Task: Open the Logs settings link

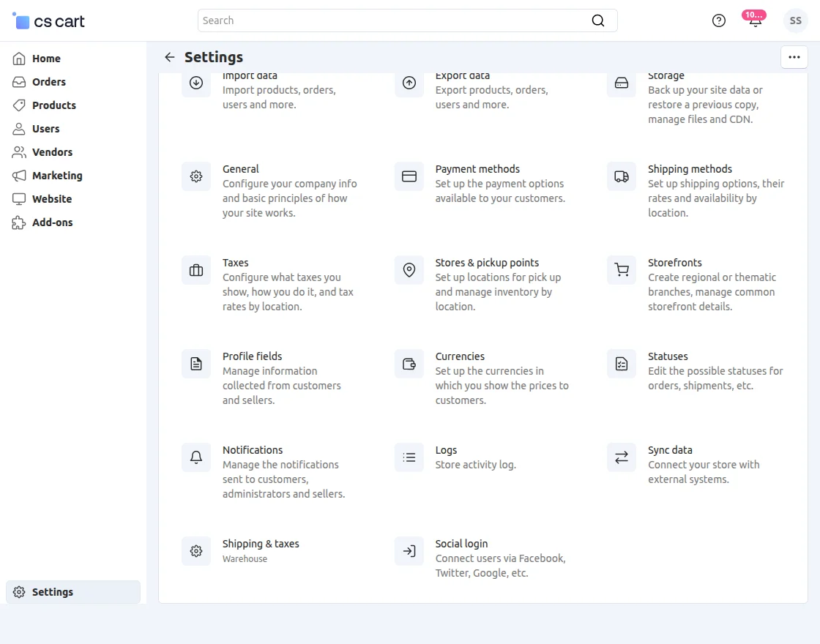Action: [446, 450]
